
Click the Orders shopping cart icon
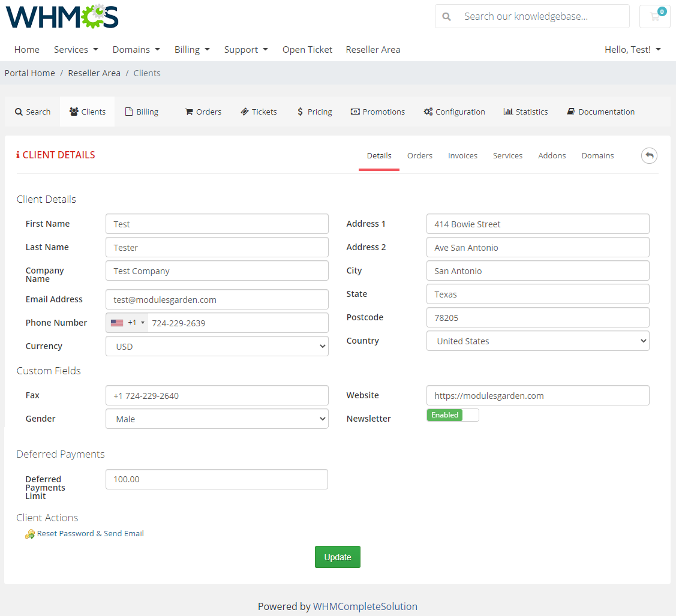(x=203, y=112)
